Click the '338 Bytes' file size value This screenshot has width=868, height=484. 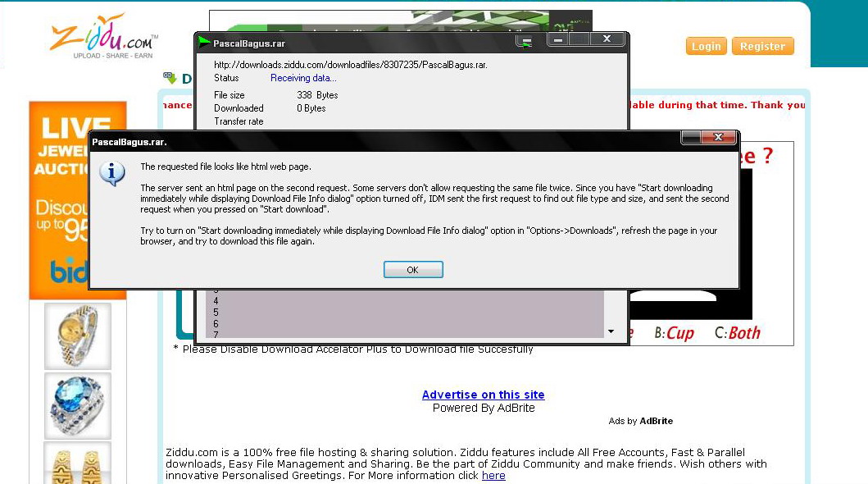click(x=317, y=95)
